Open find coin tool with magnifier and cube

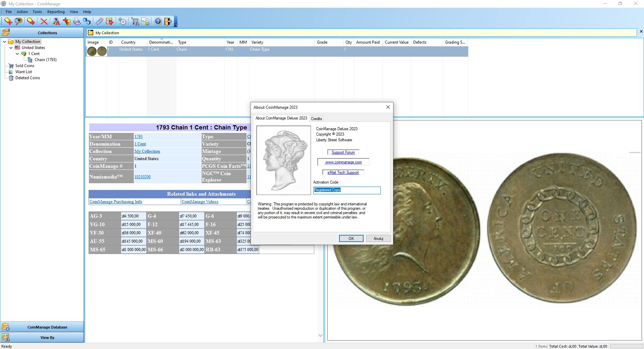coord(19,21)
